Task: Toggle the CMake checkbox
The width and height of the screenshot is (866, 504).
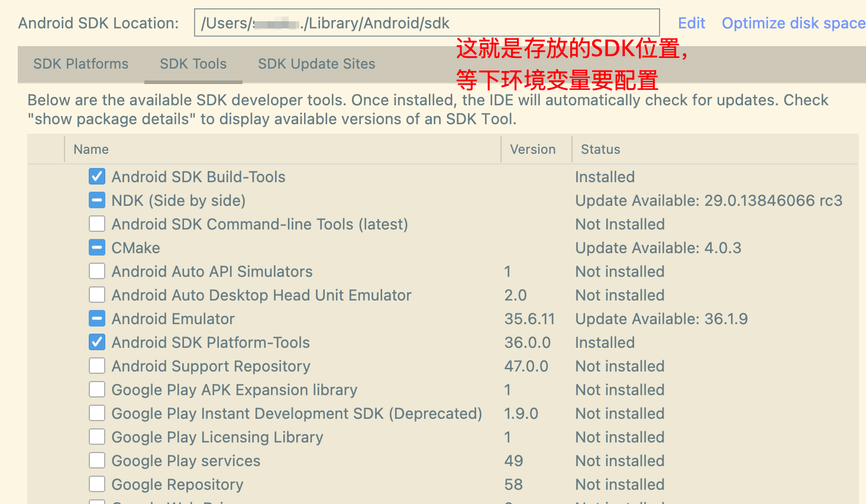Action: point(97,247)
